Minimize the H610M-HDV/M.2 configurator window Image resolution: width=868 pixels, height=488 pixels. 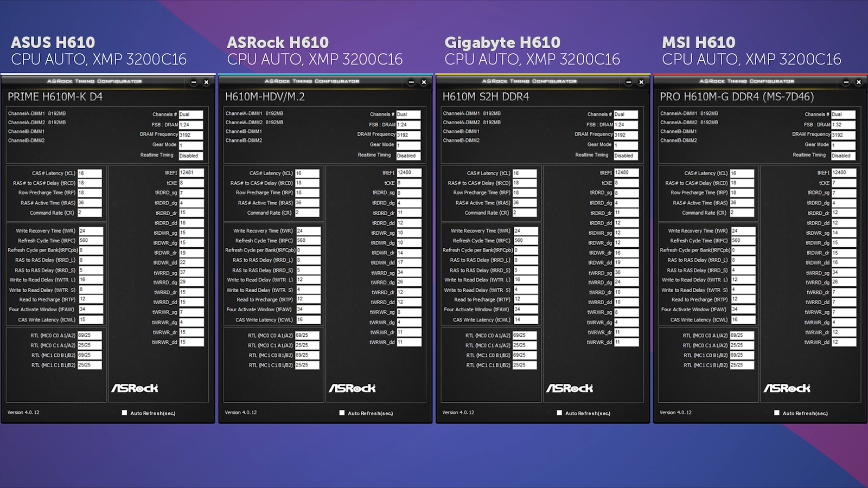[x=411, y=82]
